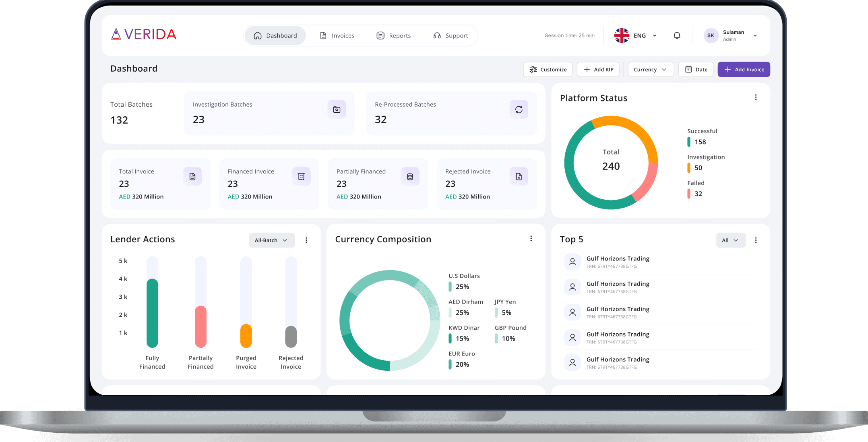Screen dimensions: 868x442
Task: Click the Rejected Invoice AED 320 Million
Action: pos(467,197)
